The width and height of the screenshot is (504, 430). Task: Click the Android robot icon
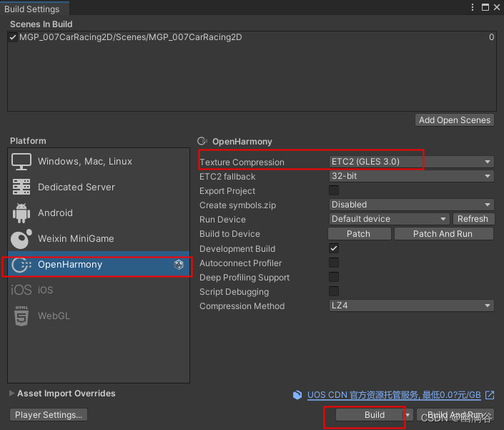click(21, 213)
